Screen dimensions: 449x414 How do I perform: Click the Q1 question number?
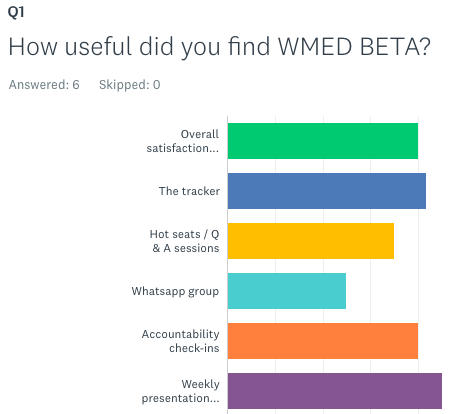[16, 12]
